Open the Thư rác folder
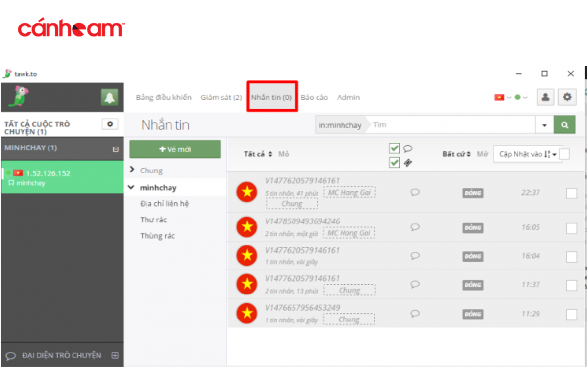The width and height of the screenshot is (588, 392). (153, 220)
